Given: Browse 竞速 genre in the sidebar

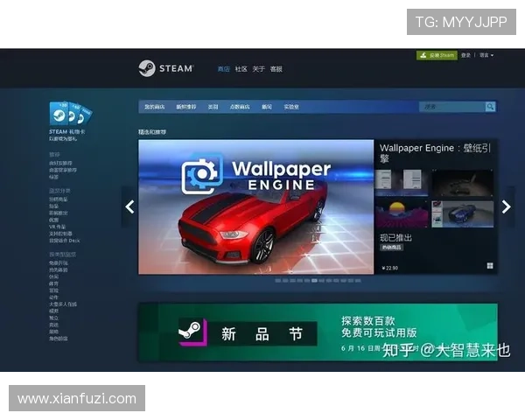Looking at the screenshot, I should point(53,325).
